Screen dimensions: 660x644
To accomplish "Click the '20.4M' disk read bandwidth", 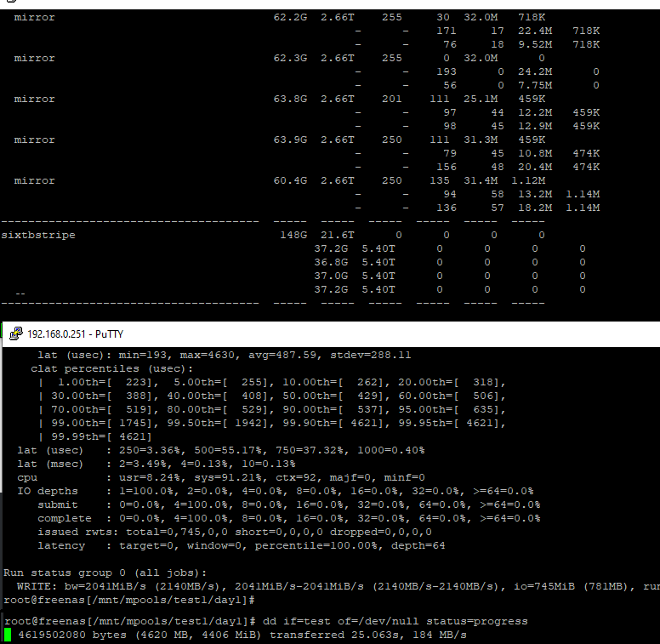I will pos(535,167).
